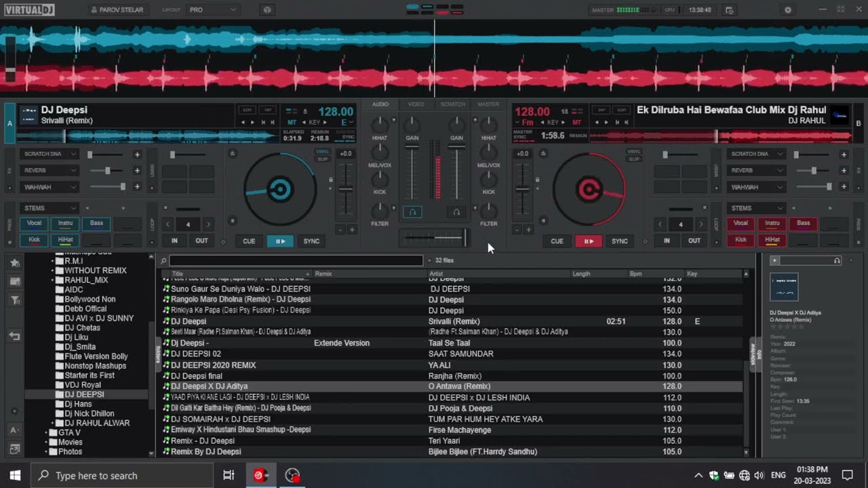868x488 pixels.
Task: Open deck A STEMS pad page dropdown
Action: pos(50,208)
